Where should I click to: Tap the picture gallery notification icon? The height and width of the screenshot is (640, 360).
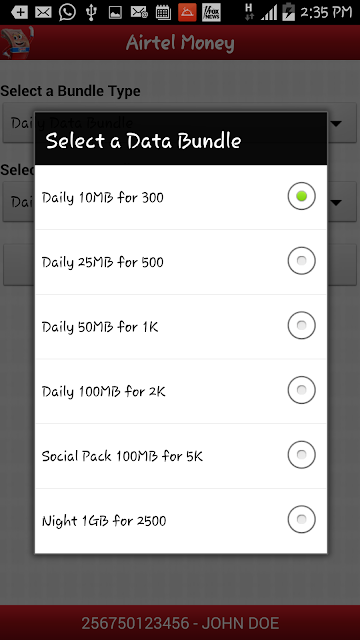click(115, 13)
